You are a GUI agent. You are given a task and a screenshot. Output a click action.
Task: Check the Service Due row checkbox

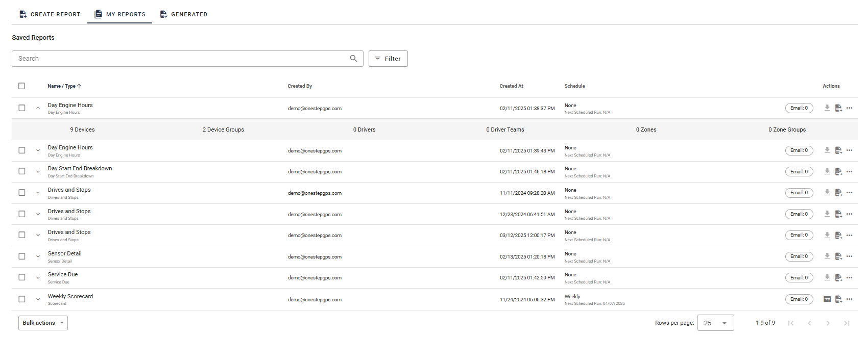click(x=21, y=277)
